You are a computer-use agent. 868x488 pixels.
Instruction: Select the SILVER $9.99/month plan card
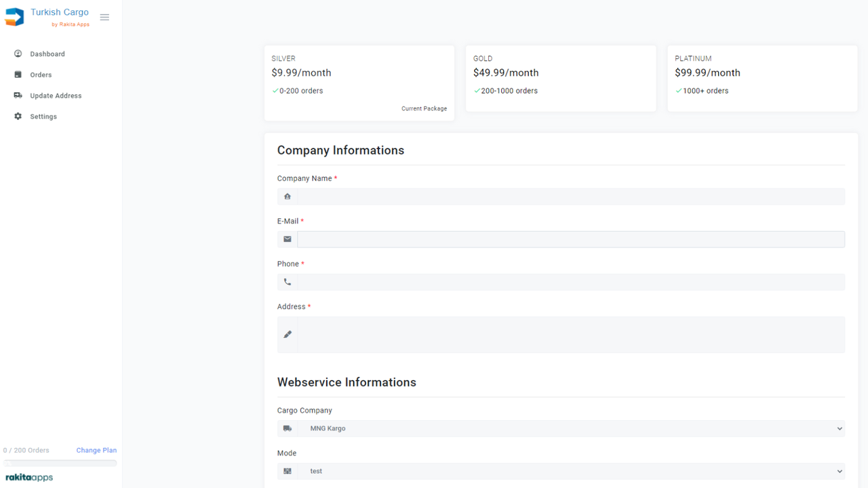[359, 83]
